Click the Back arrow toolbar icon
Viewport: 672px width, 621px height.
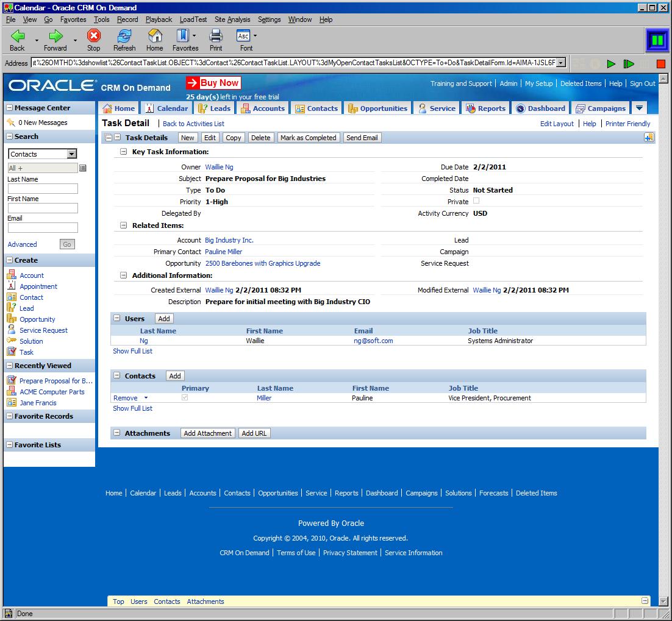pyautogui.click(x=17, y=36)
